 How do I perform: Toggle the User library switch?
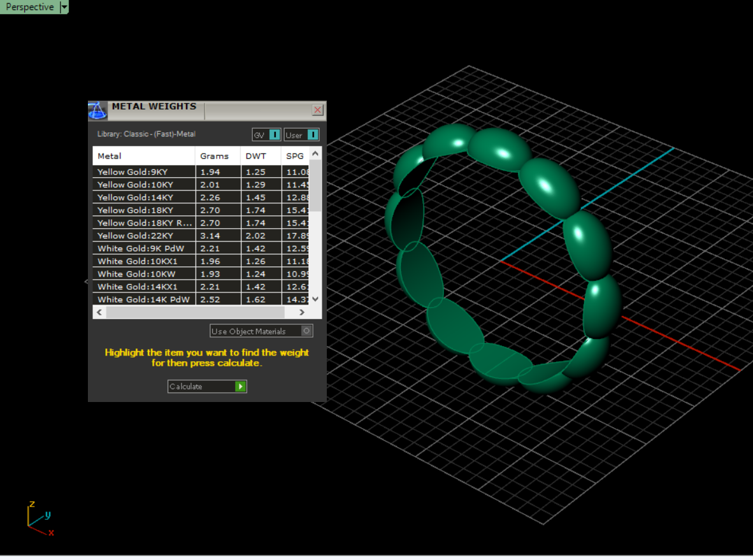pyautogui.click(x=313, y=135)
